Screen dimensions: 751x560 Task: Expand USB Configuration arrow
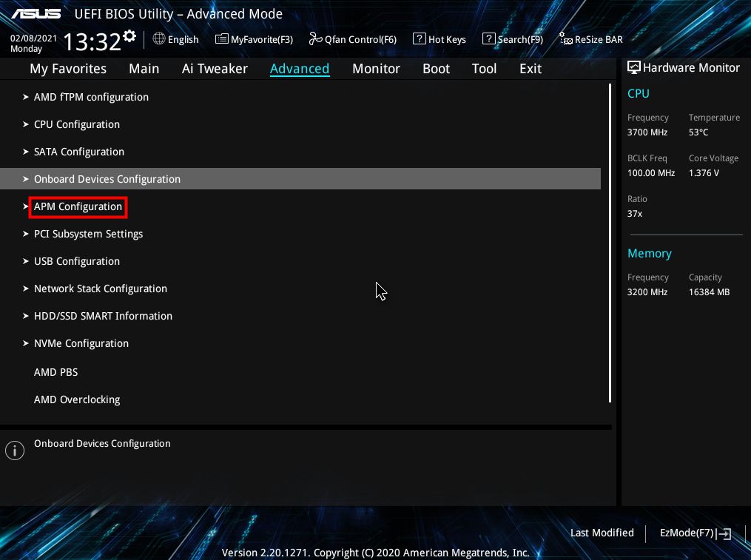pos(25,261)
